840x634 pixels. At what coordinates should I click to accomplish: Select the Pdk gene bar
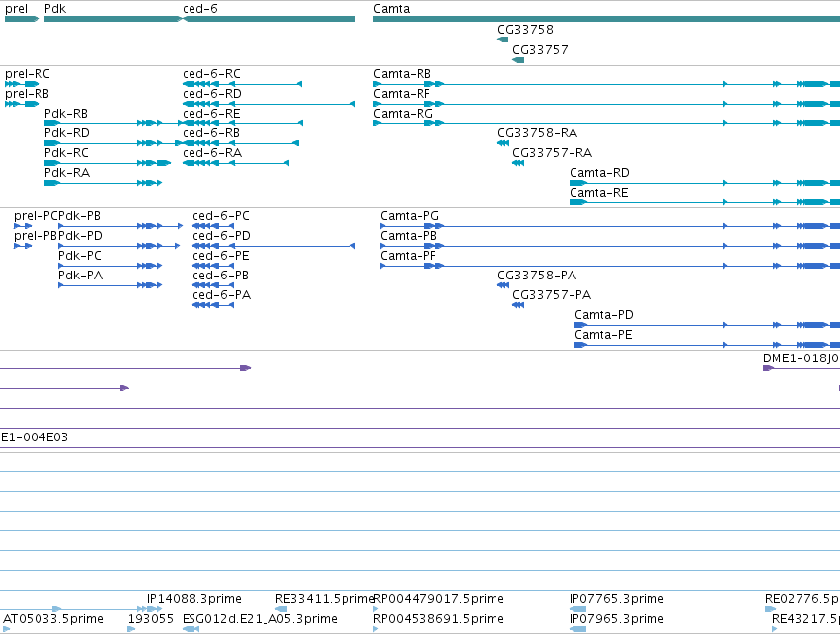coord(114,19)
